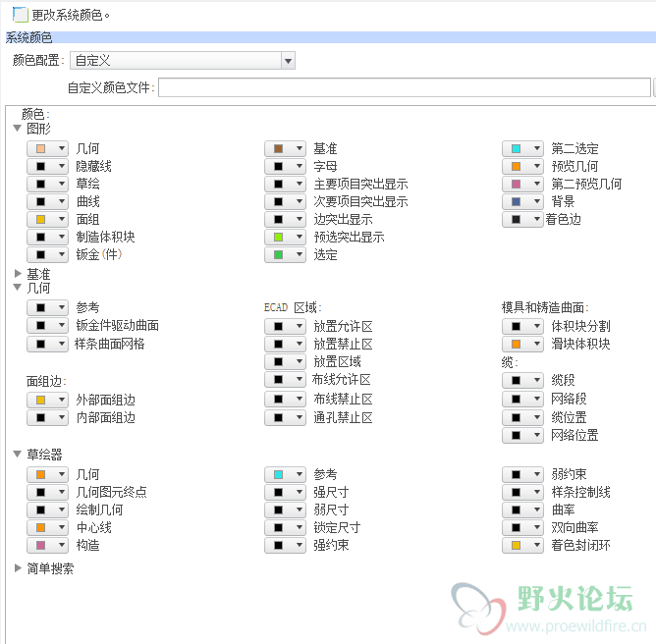The width and height of the screenshot is (656, 644).
Task: Change the 着色封闭环 yellow swatch
Action: click(523, 545)
